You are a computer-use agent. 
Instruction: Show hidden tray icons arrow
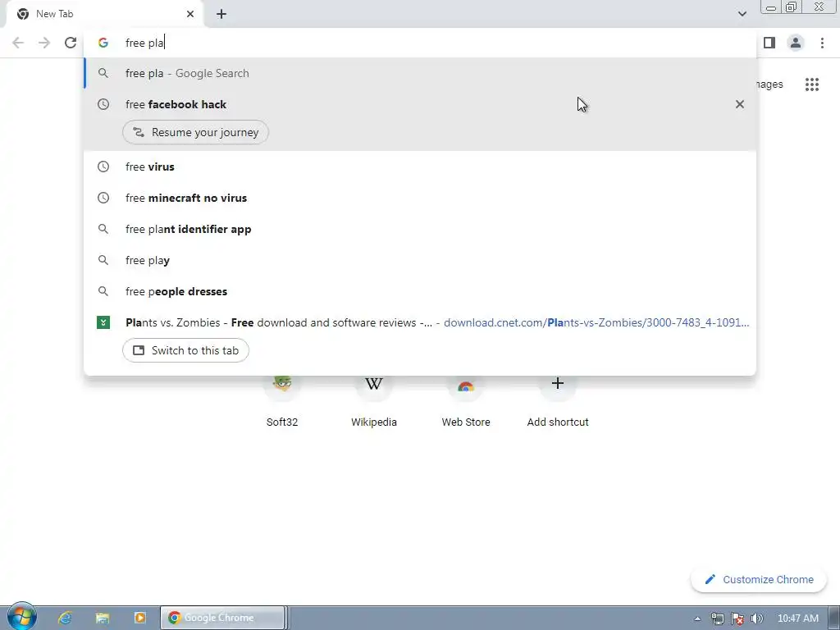[x=697, y=619]
